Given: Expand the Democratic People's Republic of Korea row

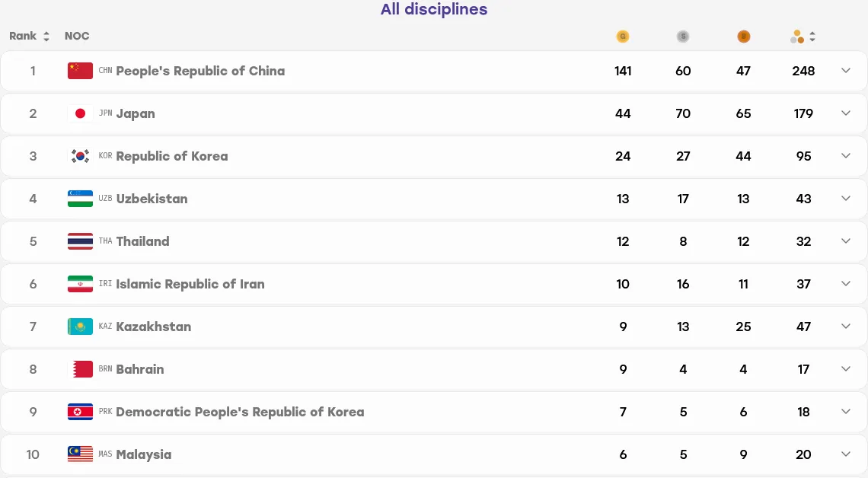Looking at the screenshot, I should (x=845, y=412).
